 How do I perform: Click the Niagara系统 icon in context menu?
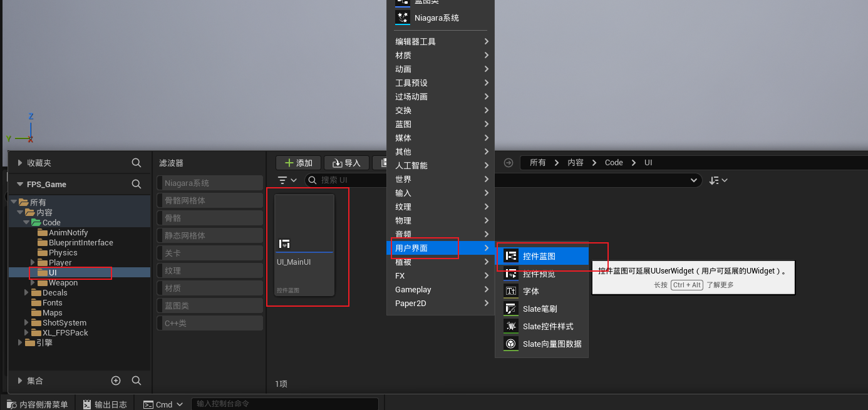(x=403, y=18)
